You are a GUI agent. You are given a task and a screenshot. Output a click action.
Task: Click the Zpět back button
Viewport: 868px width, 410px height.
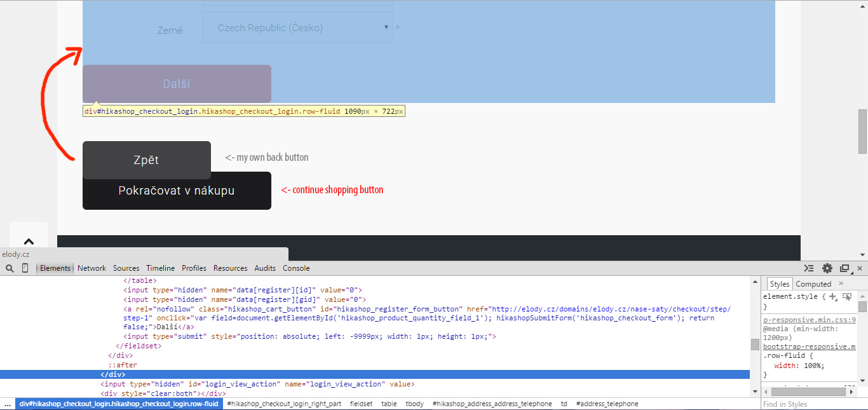tap(147, 160)
